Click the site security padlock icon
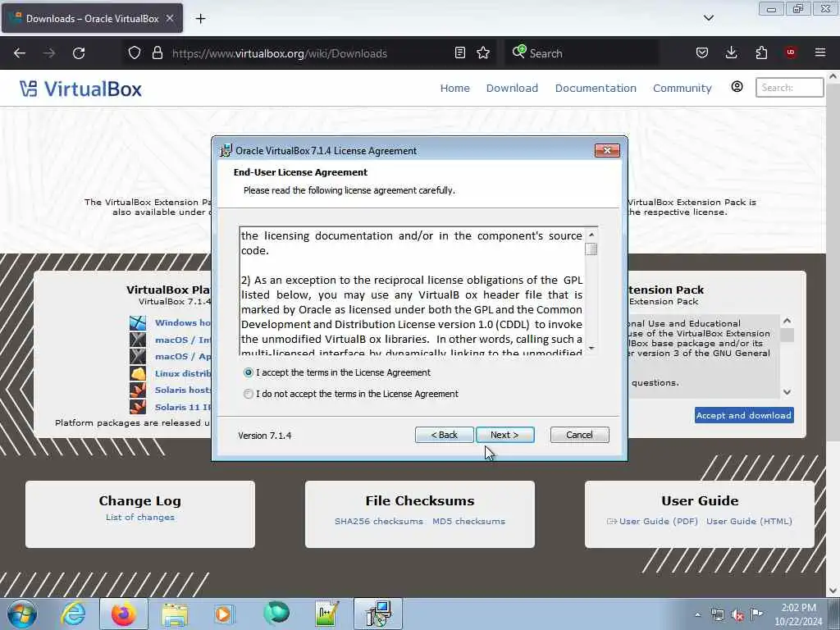This screenshot has height=630, width=840. (x=157, y=53)
